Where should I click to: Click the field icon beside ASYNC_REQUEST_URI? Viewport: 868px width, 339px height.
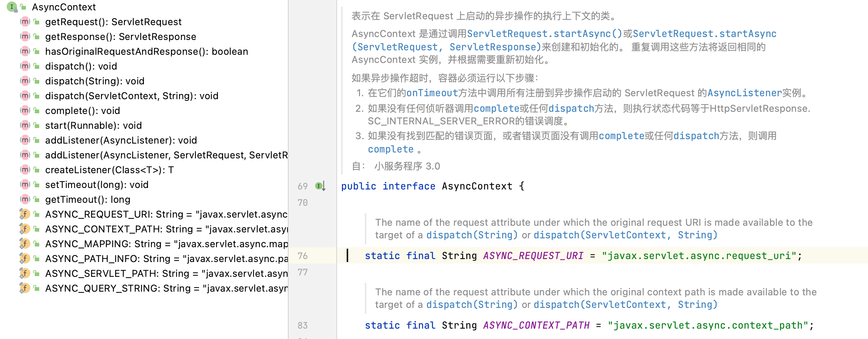25,214
